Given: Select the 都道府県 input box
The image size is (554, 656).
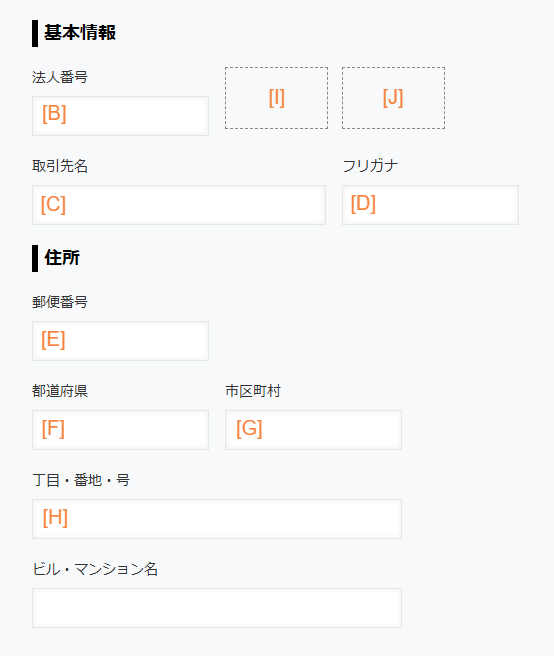Looking at the screenshot, I should pyautogui.click(x=121, y=430).
